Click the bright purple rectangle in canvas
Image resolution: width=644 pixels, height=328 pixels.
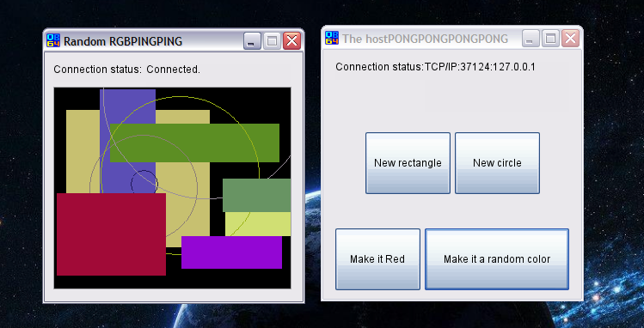(x=231, y=252)
